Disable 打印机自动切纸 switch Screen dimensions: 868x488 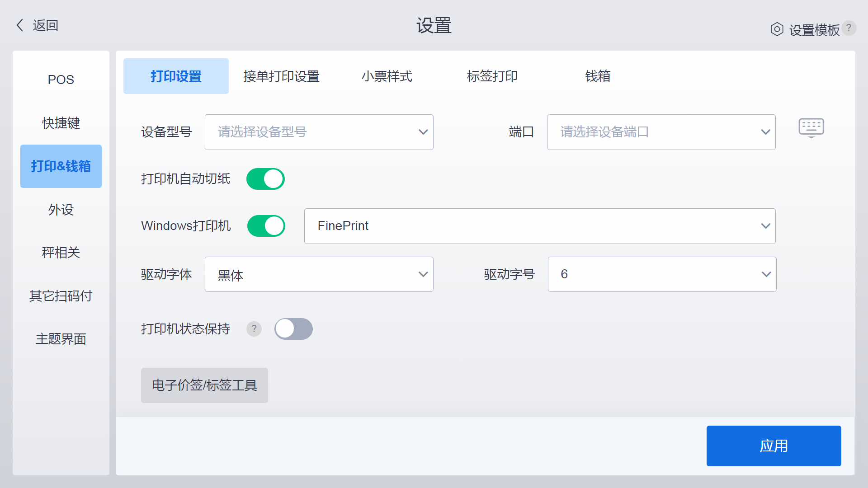[265, 179]
